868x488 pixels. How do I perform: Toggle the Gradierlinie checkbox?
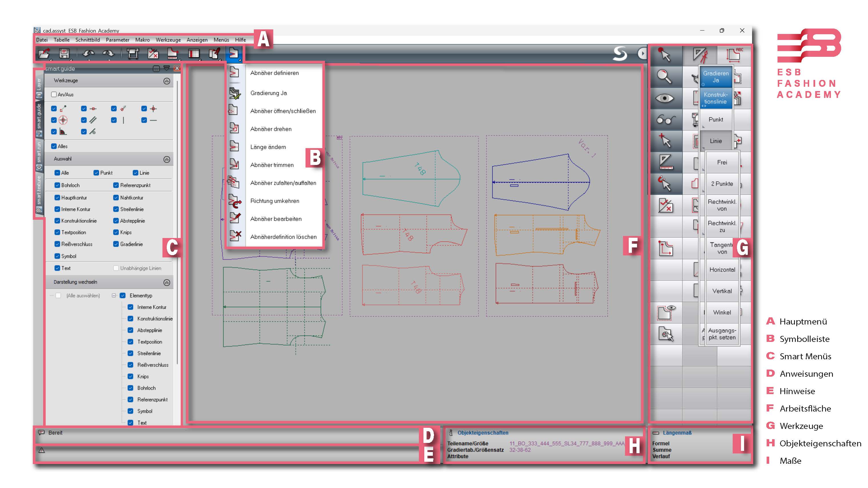tap(116, 244)
